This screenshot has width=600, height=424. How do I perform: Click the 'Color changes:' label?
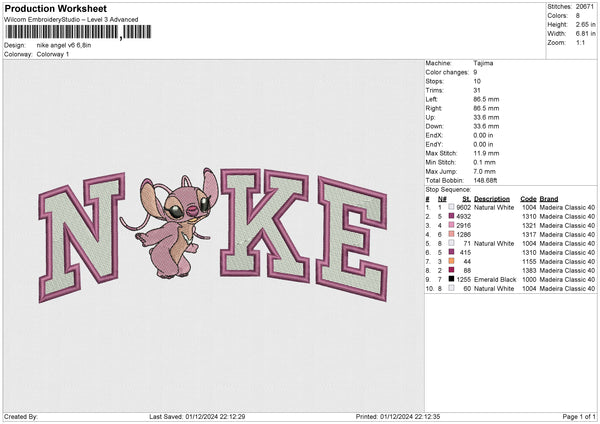(447, 72)
